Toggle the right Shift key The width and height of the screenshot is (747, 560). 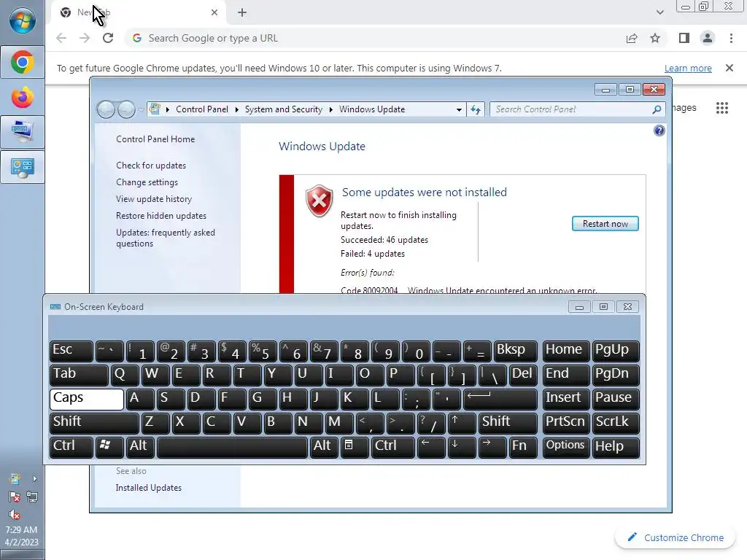(x=508, y=422)
